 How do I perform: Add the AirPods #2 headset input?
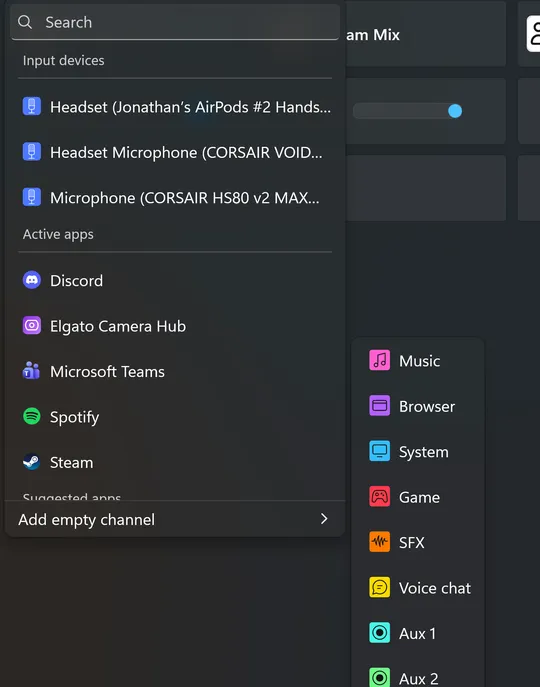[175, 107]
